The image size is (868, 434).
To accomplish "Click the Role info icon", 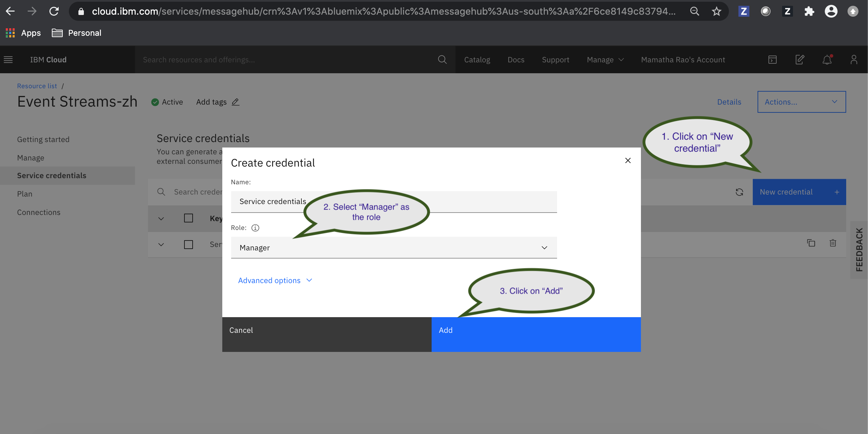I will 255,228.
